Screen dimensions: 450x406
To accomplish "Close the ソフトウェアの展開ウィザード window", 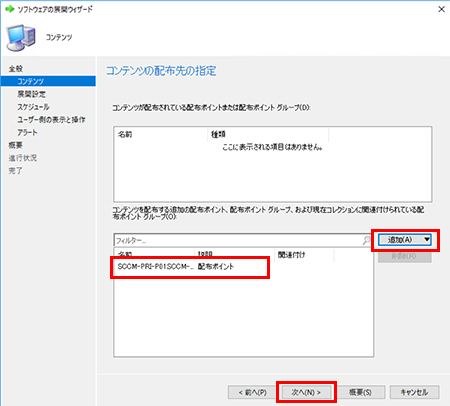I will (441, 9).
